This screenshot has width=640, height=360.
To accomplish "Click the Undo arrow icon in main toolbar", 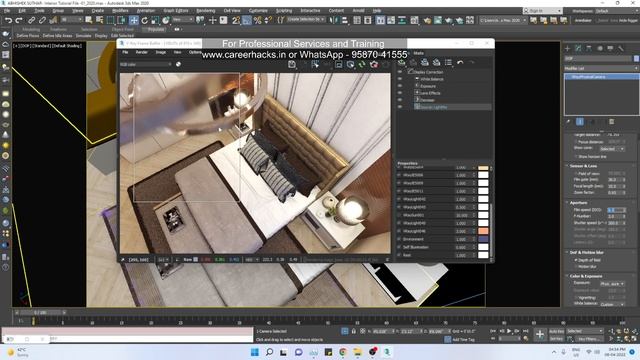I will 8,20.
